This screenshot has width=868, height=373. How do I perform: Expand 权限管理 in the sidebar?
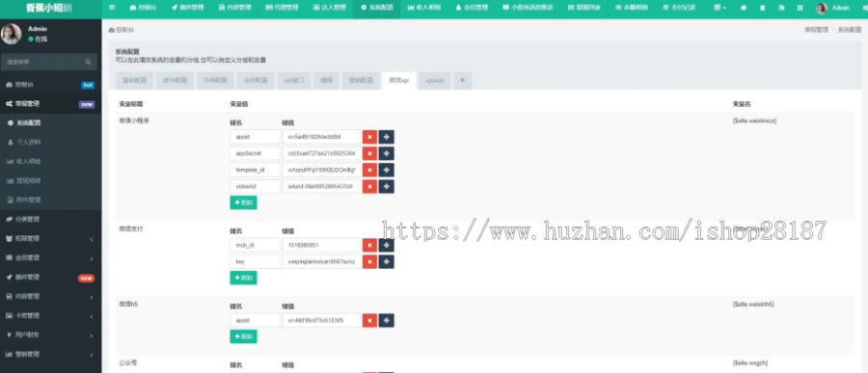click(x=50, y=238)
